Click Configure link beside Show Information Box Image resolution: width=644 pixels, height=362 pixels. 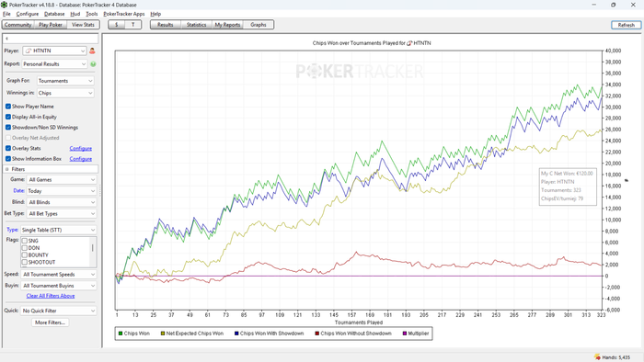tap(81, 159)
